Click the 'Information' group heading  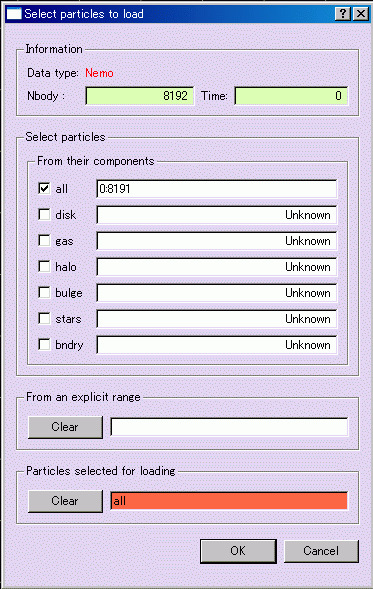coord(54,49)
